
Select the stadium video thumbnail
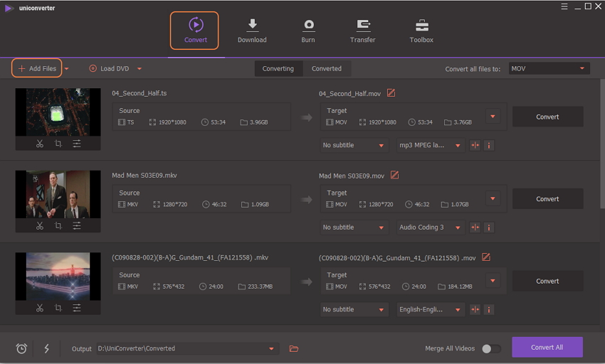coord(58,112)
